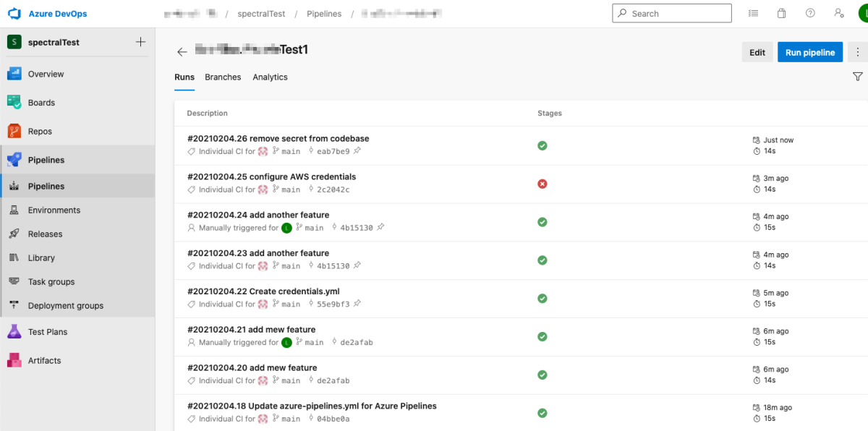The height and width of the screenshot is (431, 868).
Task: Open the filter funnel icon for runs
Action: click(x=858, y=77)
